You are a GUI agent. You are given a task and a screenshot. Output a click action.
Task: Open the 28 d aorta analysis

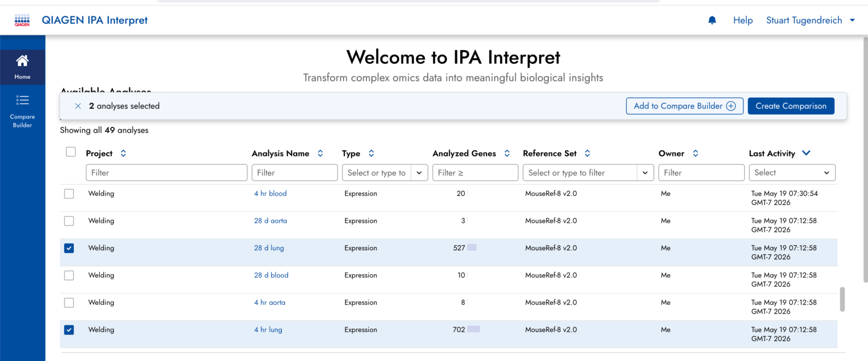[x=270, y=221]
